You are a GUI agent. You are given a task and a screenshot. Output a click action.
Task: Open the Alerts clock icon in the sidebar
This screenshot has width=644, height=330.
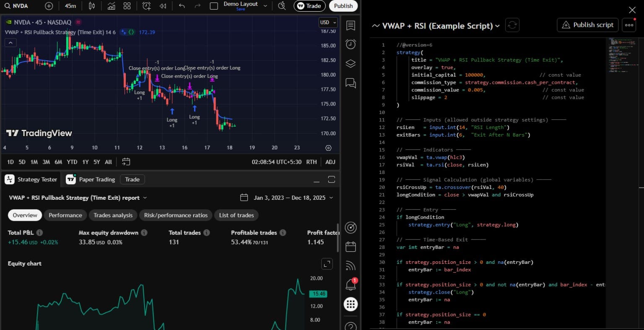351,44
